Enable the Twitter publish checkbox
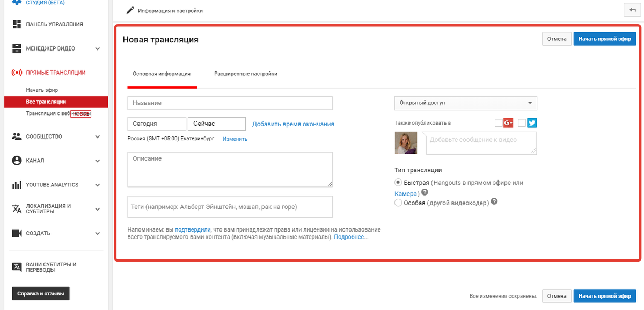Screen dimensions: 644x310 click(x=522, y=123)
